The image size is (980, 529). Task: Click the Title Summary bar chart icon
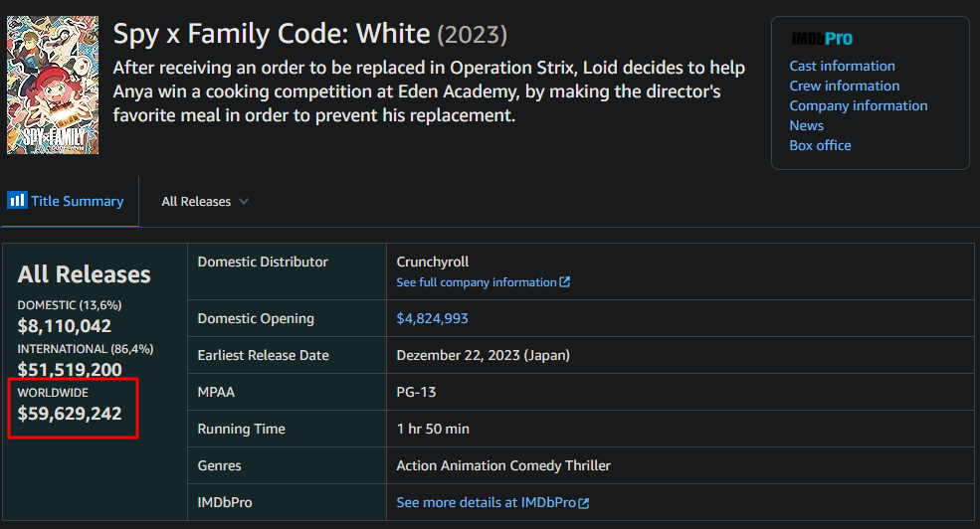coord(17,201)
